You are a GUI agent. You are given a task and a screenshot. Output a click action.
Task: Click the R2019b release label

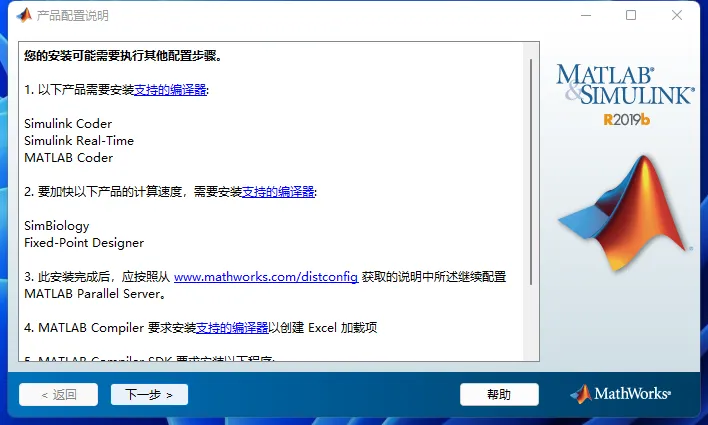626,120
